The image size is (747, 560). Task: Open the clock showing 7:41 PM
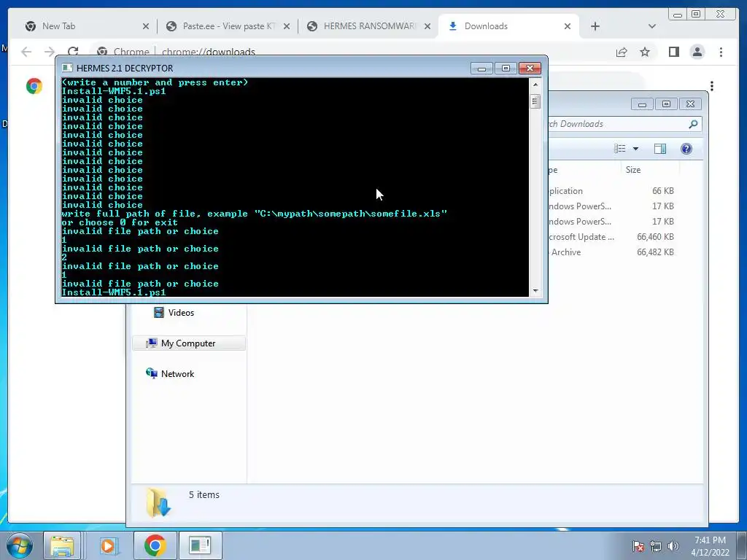tap(710, 546)
